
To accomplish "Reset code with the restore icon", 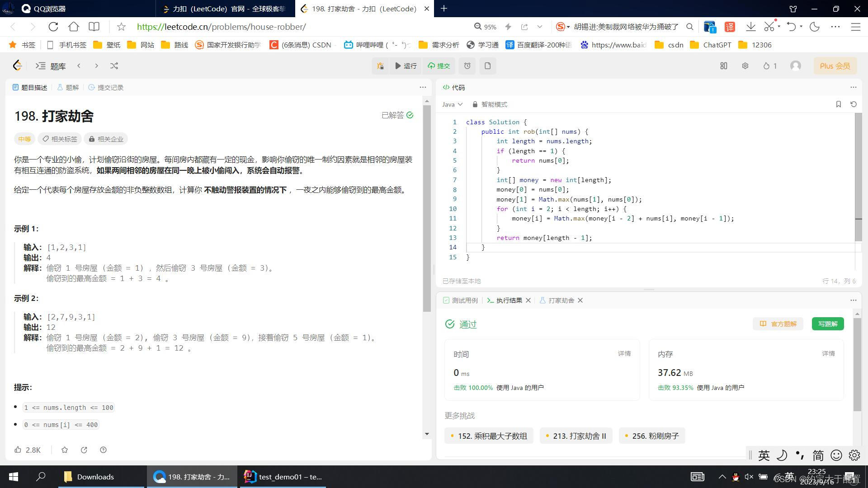I will coord(853,104).
